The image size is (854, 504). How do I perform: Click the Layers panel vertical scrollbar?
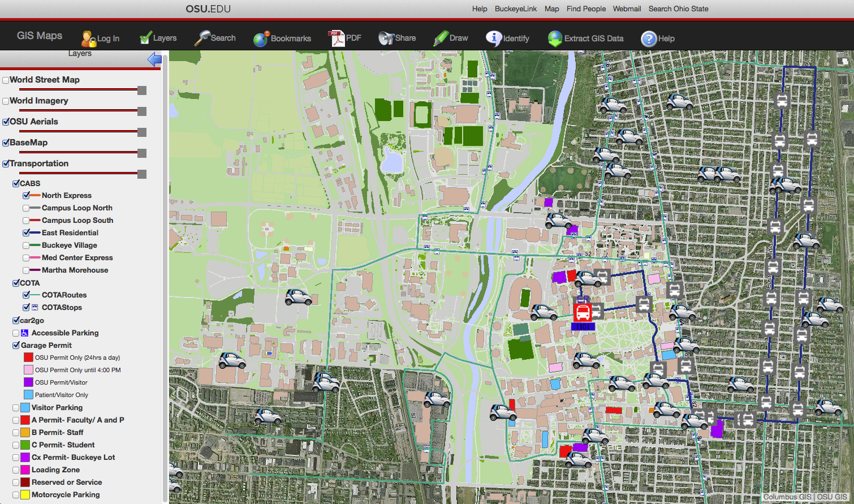click(165, 277)
